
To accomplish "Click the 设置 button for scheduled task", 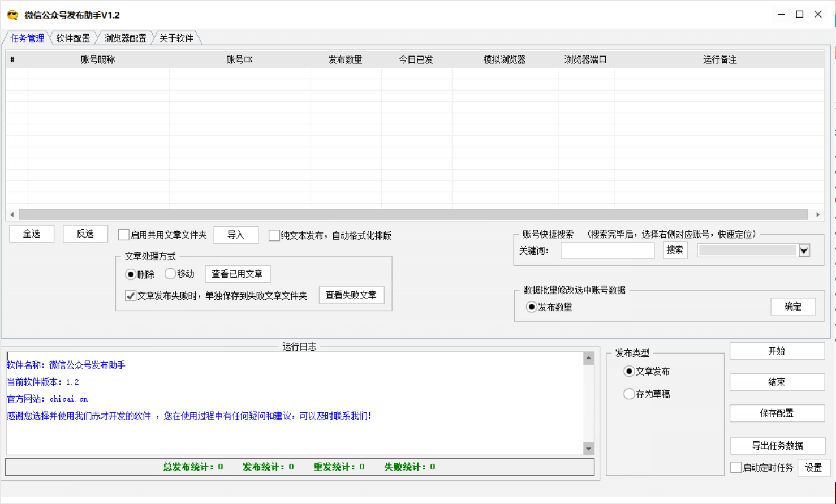I will 813,467.
